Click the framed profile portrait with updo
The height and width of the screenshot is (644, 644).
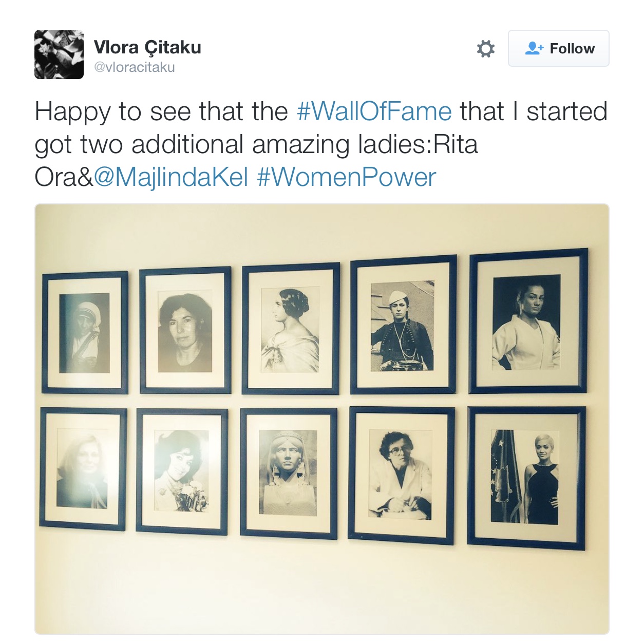291,329
